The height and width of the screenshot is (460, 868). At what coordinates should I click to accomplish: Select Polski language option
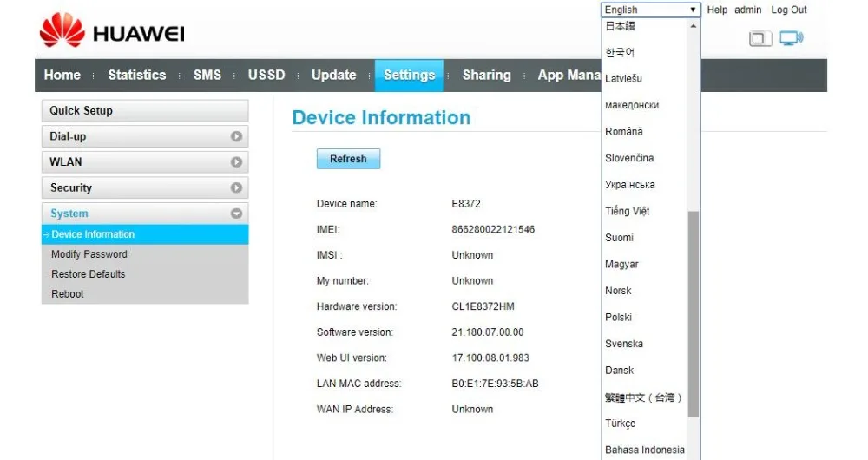tap(618, 317)
